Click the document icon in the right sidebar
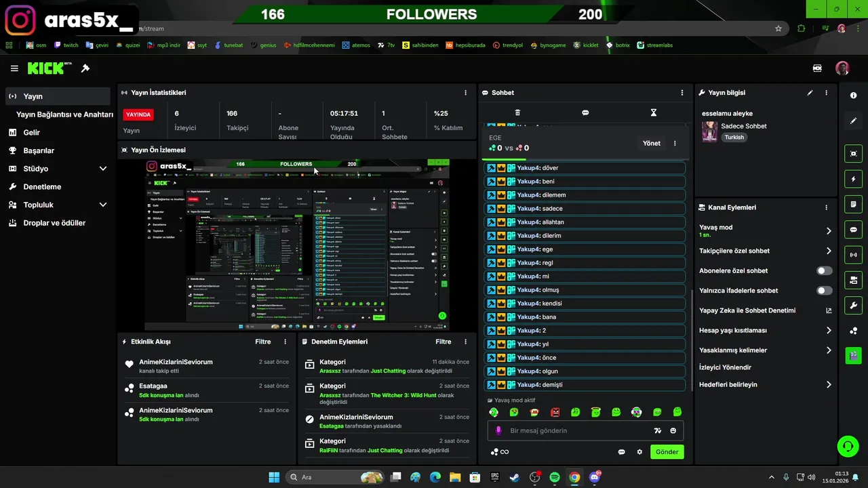868x488 pixels. coord(854,204)
